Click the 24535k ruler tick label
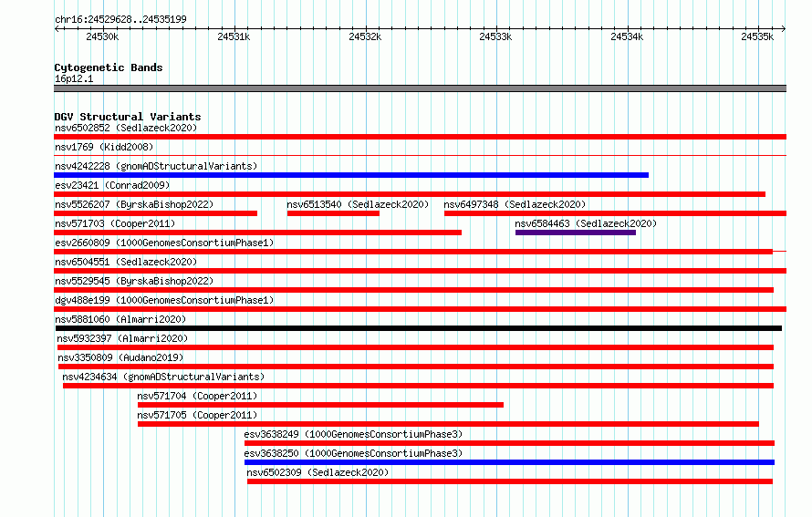The width and height of the screenshot is (812, 517). [x=757, y=36]
